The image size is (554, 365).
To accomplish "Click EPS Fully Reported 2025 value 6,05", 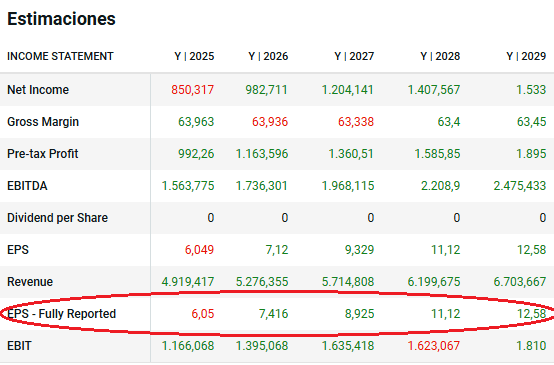I will 203,314.
